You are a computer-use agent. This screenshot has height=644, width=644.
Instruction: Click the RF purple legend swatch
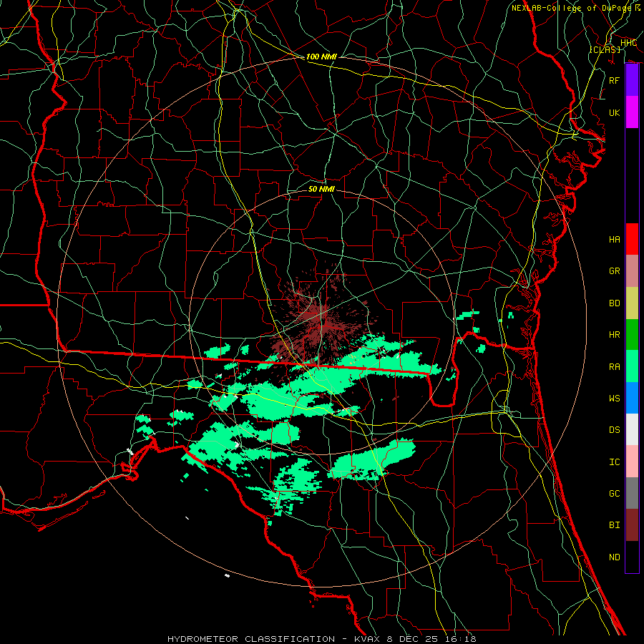click(632, 80)
